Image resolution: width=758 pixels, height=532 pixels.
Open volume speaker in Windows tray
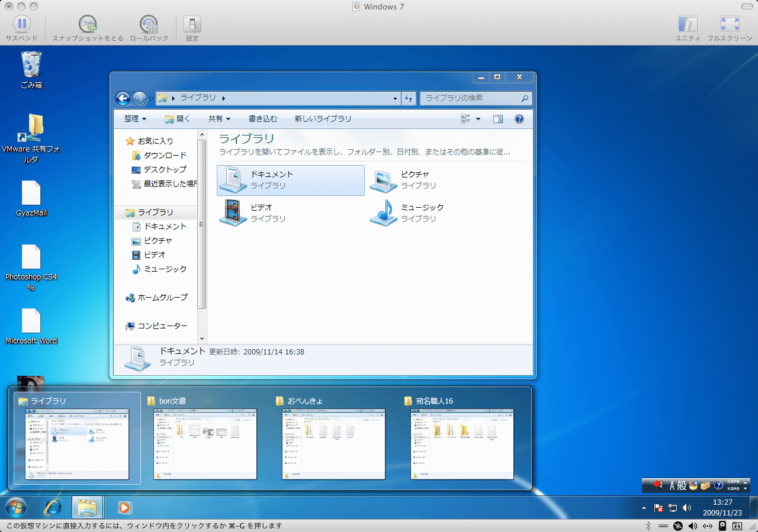coord(687,508)
